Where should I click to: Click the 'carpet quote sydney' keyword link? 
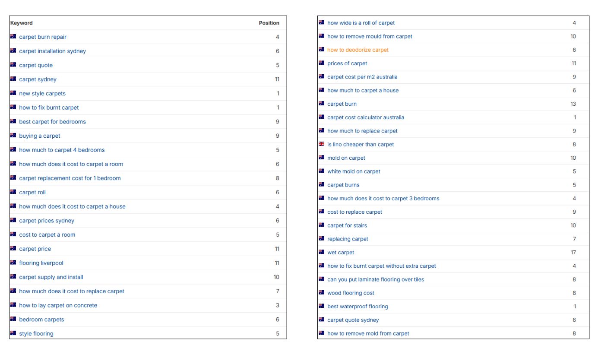[353, 320]
